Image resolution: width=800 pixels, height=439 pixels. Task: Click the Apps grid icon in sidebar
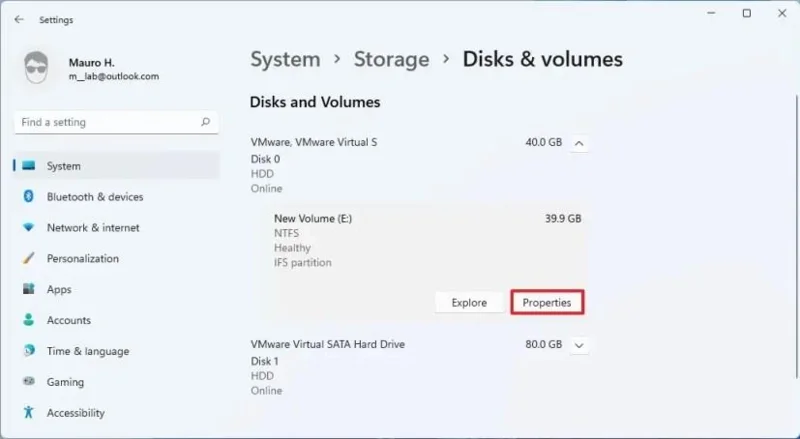[x=29, y=289]
